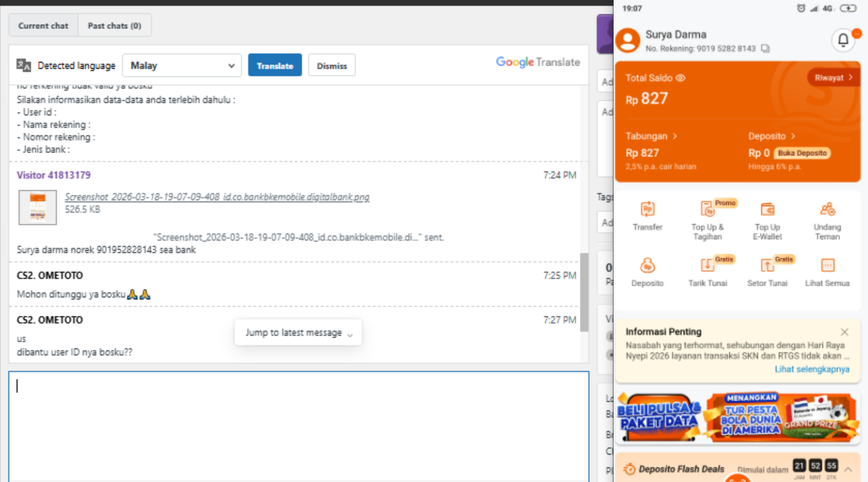Open Lihat Semua icon
This screenshot has width=868, height=482.
tap(827, 265)
